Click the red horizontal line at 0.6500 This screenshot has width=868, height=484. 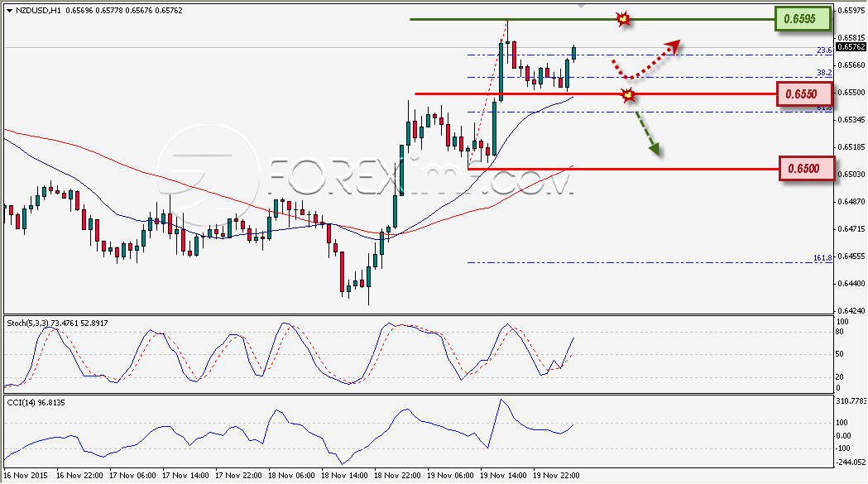623,168
